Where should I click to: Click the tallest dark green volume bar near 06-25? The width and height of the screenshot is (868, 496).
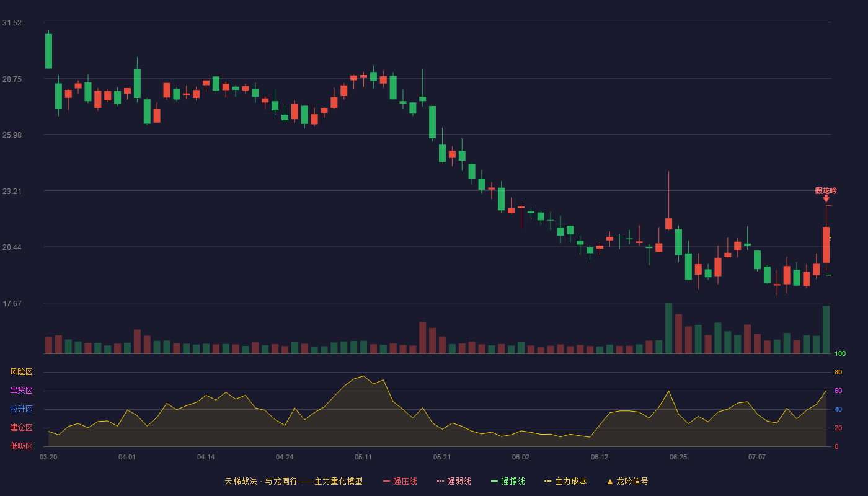668,328
